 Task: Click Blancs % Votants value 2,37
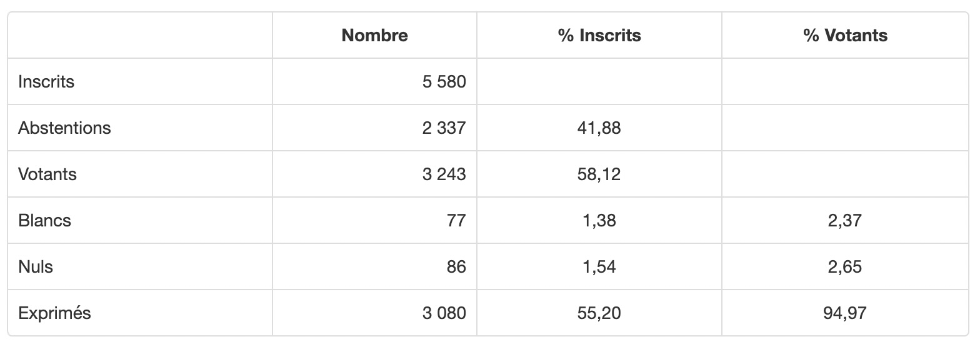pyautogui.click(x=845, y=220)
